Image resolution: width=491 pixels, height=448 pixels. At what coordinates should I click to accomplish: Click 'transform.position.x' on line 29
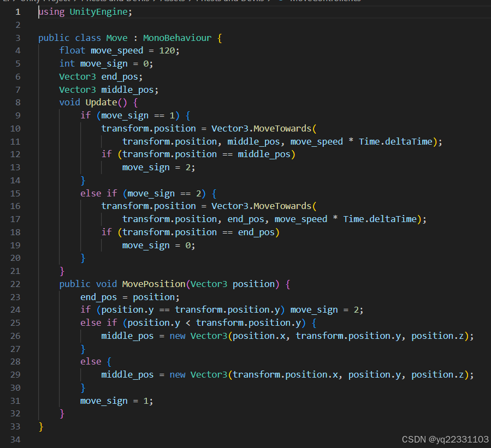(x=285, y=374)
